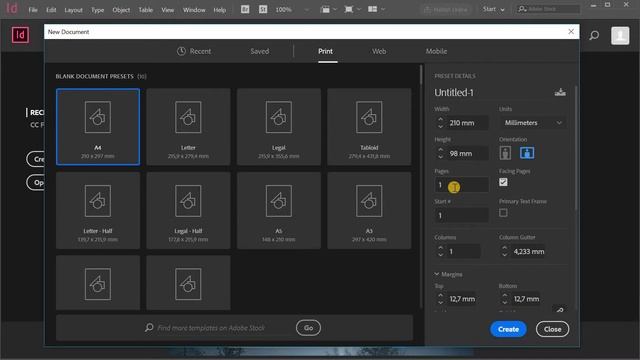Screen dimensions: 640x360
Task: Click the Publish Online button
Action: (x=446, y=9)
